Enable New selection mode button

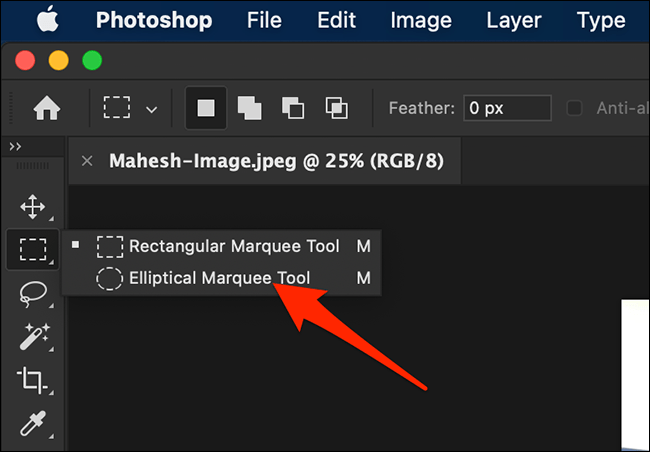click(x=206, y=108)
